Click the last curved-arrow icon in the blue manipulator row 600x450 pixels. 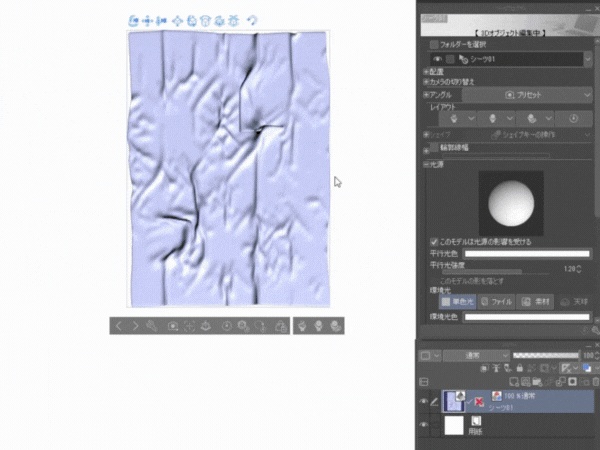point(252,21)
